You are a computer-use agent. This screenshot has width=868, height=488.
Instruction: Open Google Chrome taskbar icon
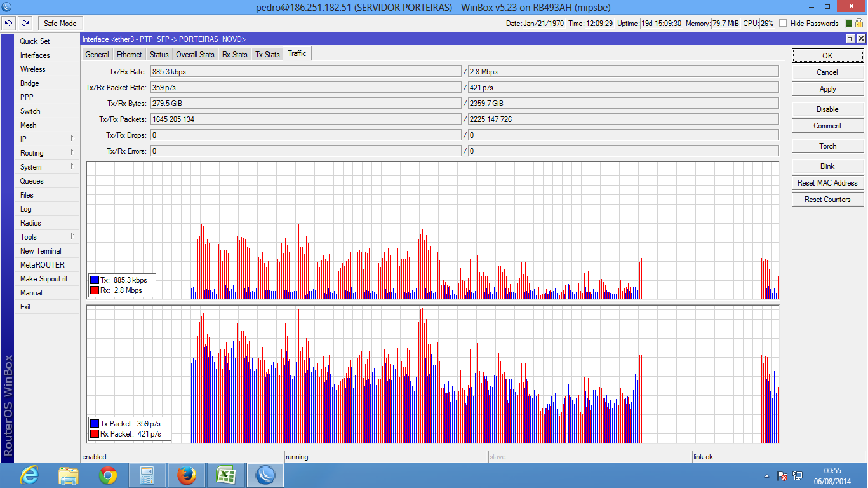(108, 475)
